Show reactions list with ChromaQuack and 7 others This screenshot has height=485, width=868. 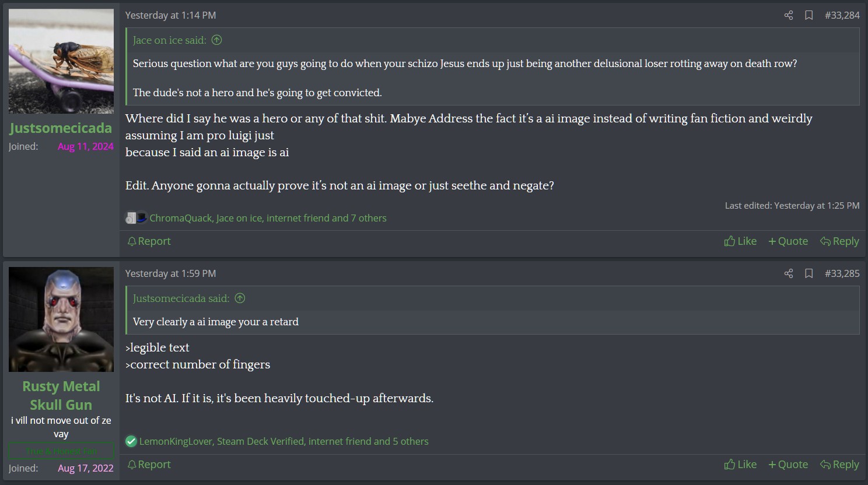point(268,218)
